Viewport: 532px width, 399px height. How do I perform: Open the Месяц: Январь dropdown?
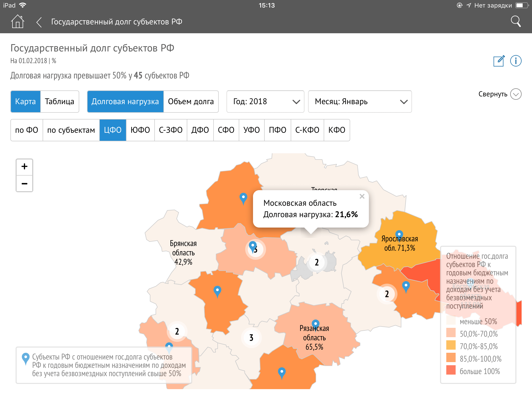[360, 102]
